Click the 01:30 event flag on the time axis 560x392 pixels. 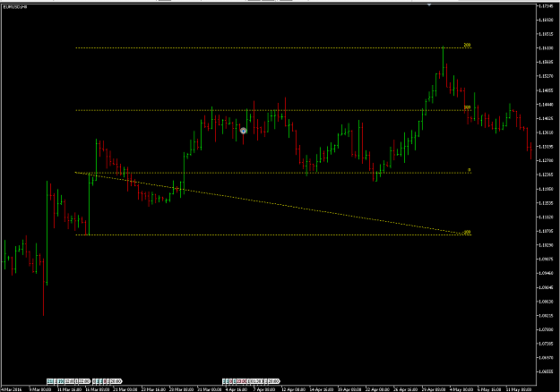coord(256,381)
